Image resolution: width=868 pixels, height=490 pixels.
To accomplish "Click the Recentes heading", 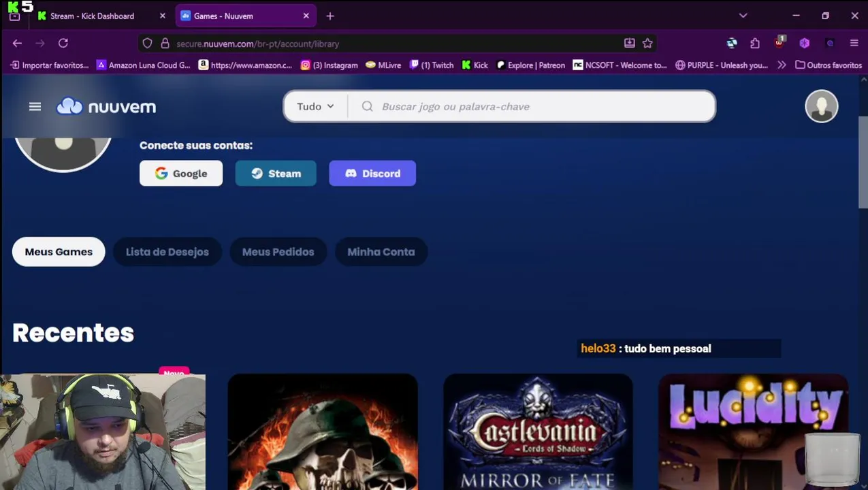I will (x=73, y=333).
